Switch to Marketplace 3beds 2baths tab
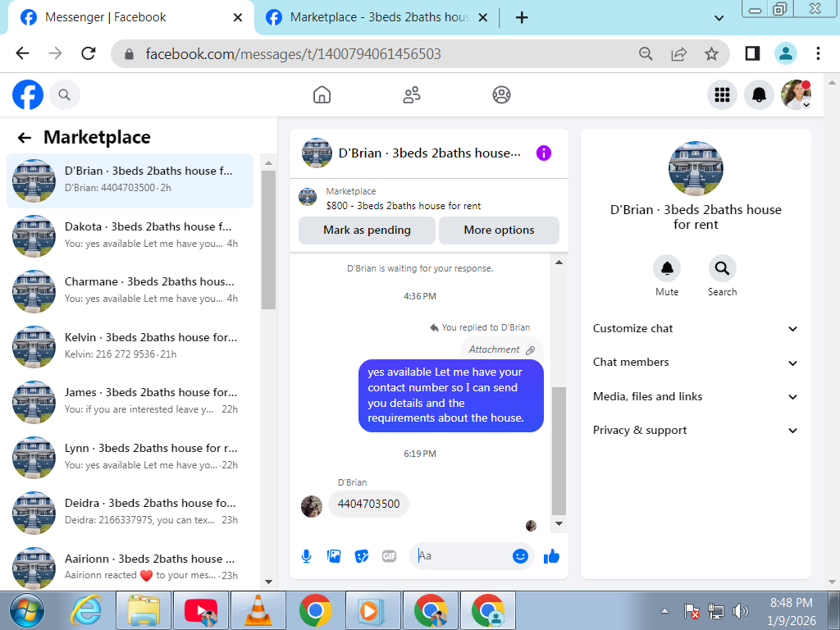Screen dimensions: 840x630 (x=379, y=18)
